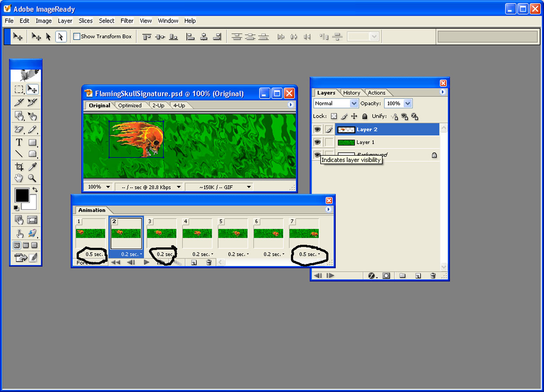The image size is (544, 392).
Task: Create new layer set folder
Action: [402, 276]
